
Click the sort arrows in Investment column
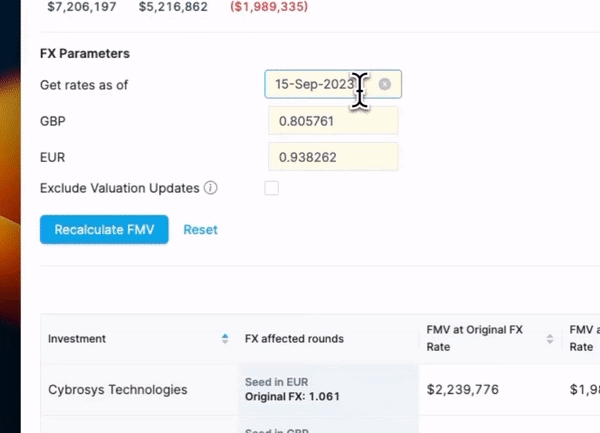225,339
